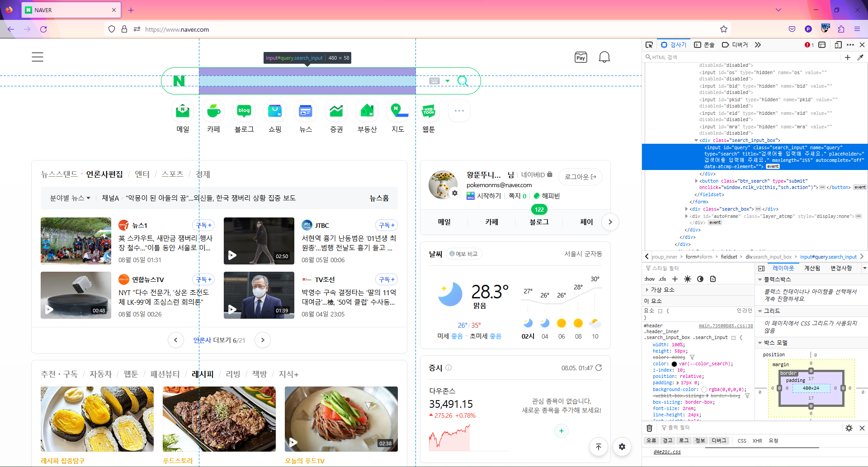
Task: Open the 변경사항 (Changes) tab
Action: click(x=841, y=268)
